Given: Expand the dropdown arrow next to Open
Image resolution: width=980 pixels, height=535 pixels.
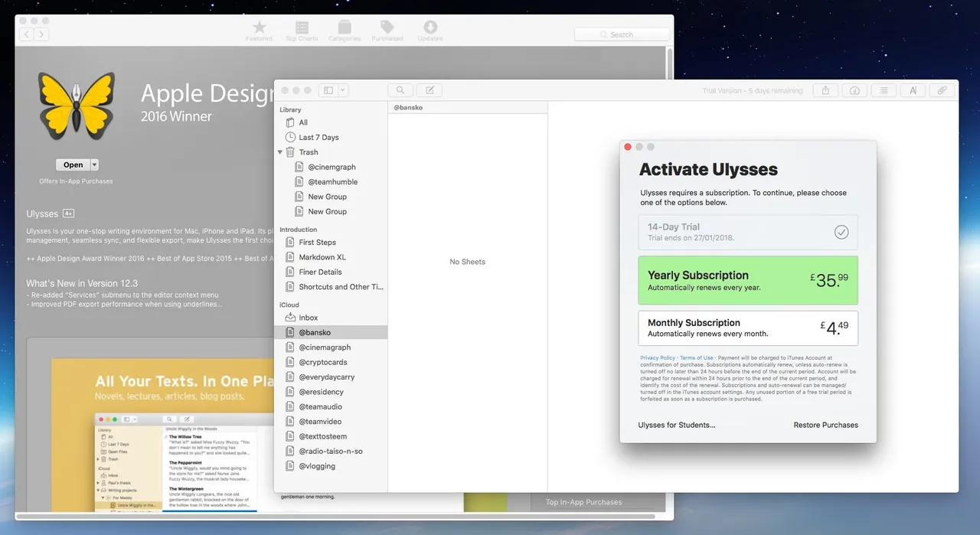Looking at the screenshot, I should (95, 165).
